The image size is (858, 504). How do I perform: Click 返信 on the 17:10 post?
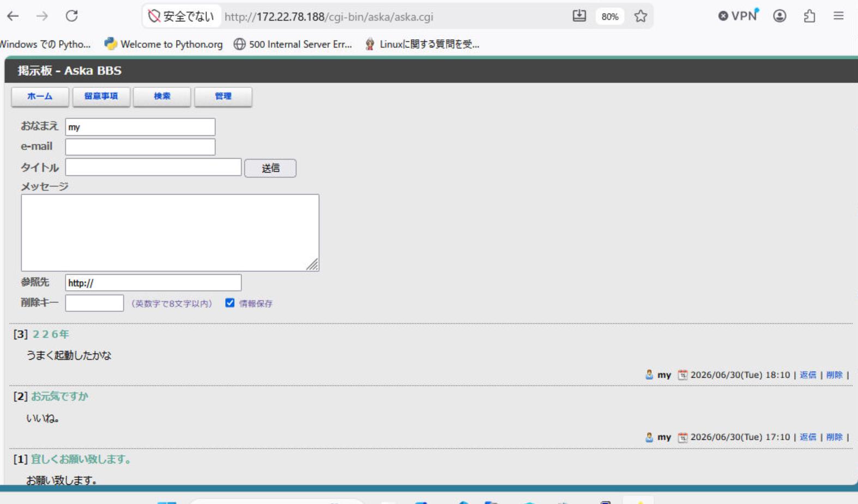click(808, 437)
